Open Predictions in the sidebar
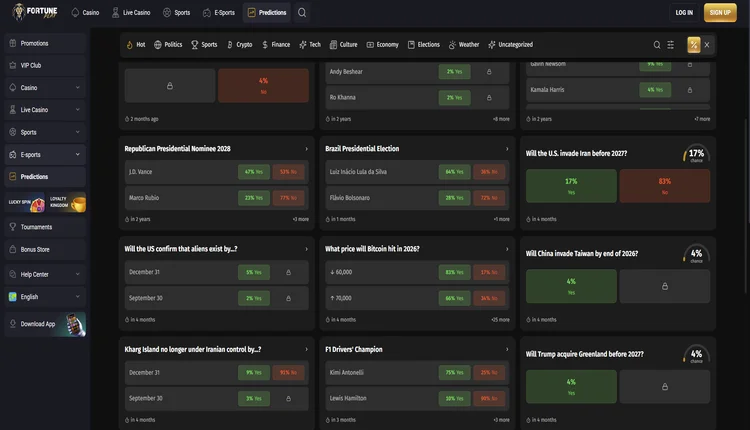The width and height of the screenshot is (750, 430). click(45, 176)
